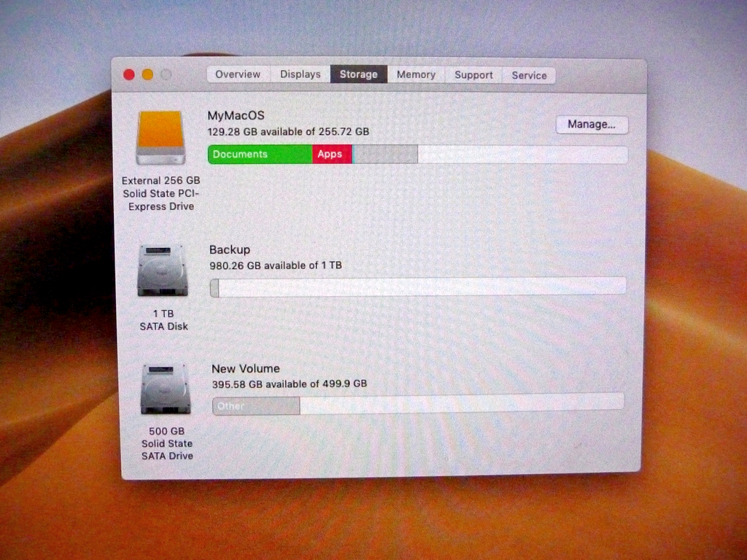The width and height of the screenshot is (747, 560).
Task: Click the Backup SATA disk icon
Action: coord(163,270)
